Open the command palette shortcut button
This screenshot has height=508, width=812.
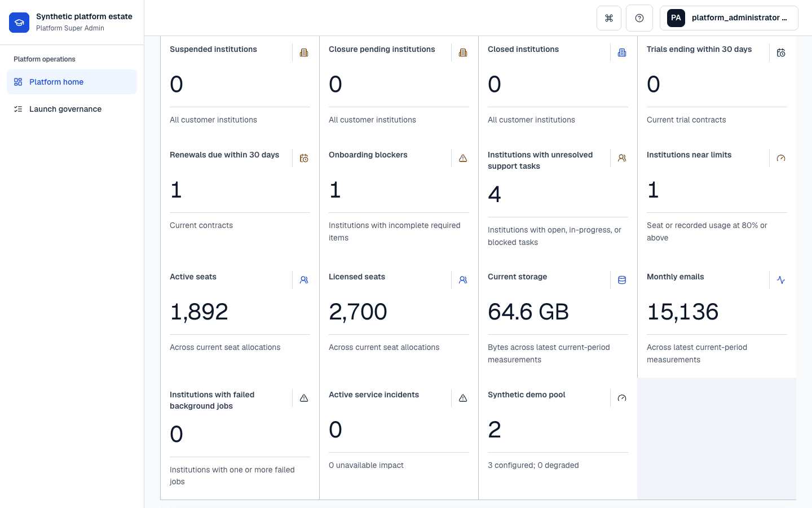tap(609, 18)
